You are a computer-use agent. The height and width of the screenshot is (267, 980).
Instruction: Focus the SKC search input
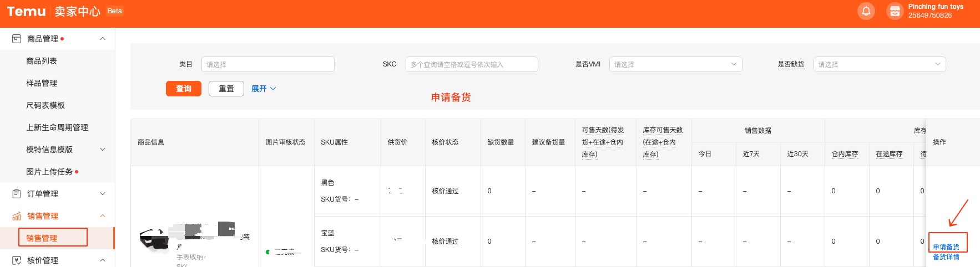point(472,64)
